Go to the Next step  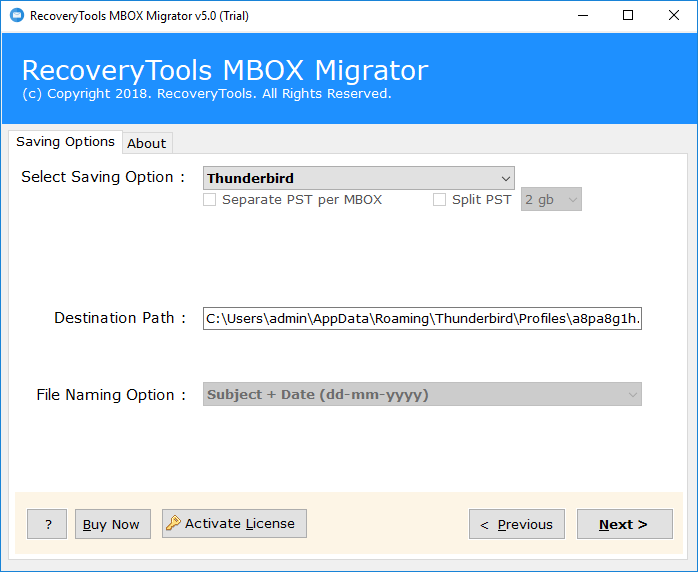(x=624, y=524)
